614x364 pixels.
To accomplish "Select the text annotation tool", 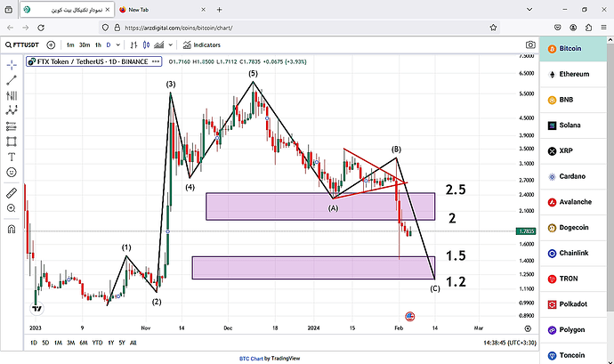I will [x=12, y=157].
